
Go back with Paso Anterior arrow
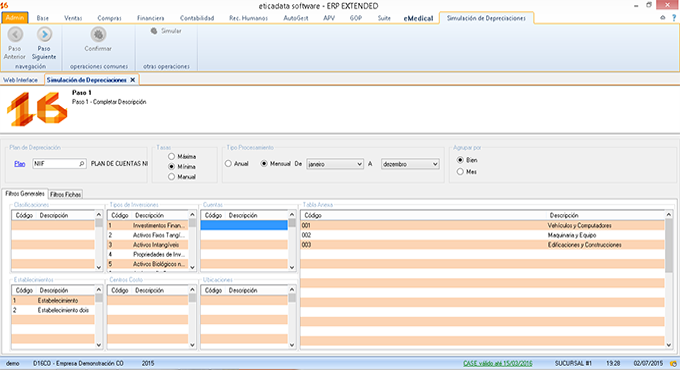(15, 34)
